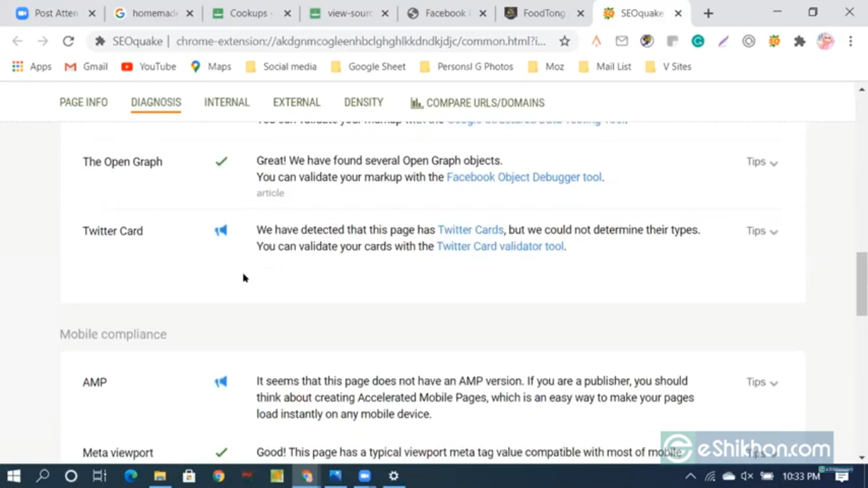Screen dimensions: 868x488
Task: Open the Grammarly extension icon
Action: 698,41
